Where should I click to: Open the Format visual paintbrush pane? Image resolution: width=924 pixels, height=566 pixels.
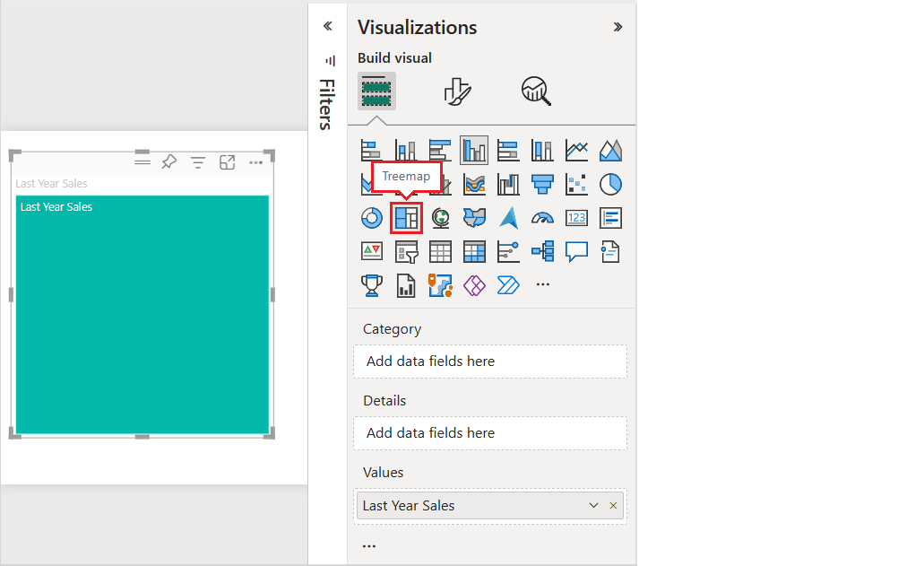tap(455, 90)
